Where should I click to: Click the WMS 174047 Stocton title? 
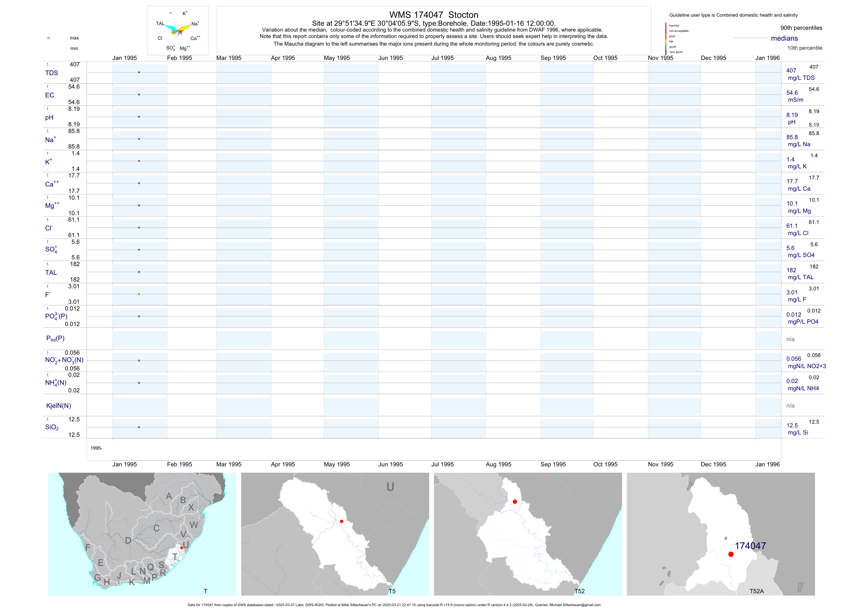pos(434,15)
